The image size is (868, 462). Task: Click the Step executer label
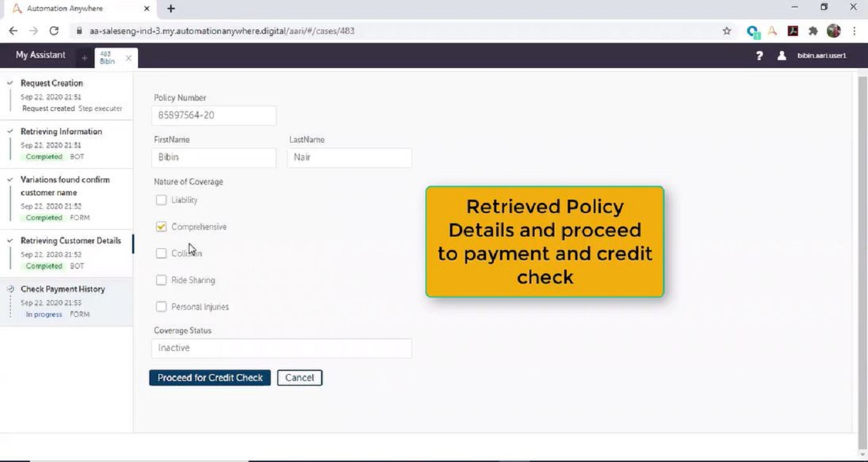pyautogui.click(x=100, y=108)
